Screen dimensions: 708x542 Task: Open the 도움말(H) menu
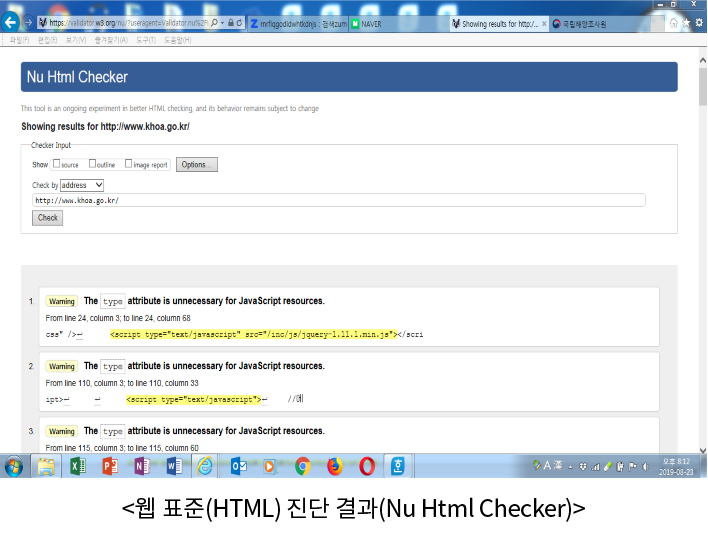click(x=177, y=40)
